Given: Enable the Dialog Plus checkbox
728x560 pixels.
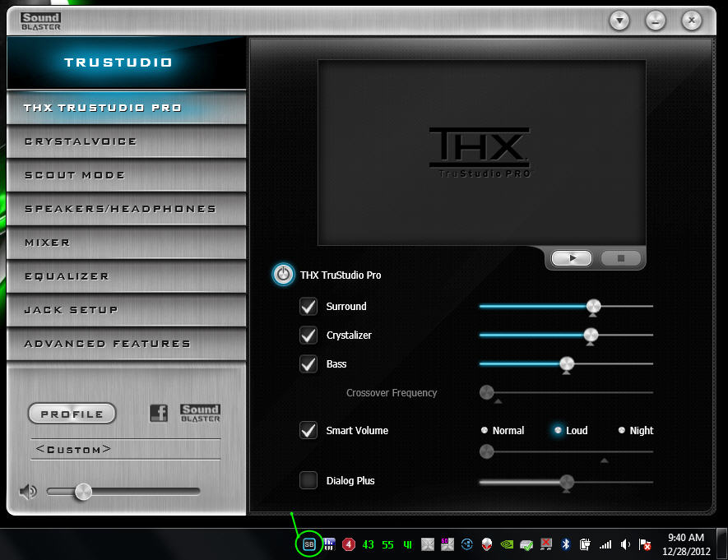Looking at the screenshot, I should point(308,480).
